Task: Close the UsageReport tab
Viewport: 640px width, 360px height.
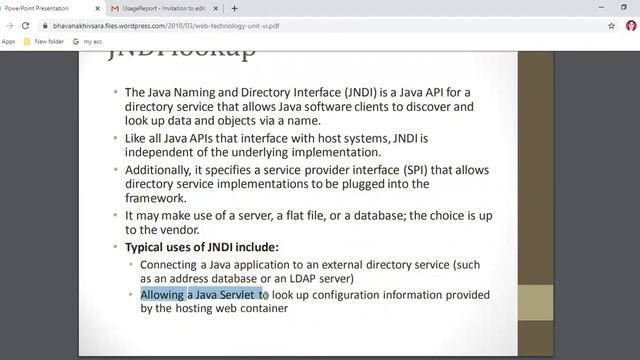Action: tap(216, 8)
